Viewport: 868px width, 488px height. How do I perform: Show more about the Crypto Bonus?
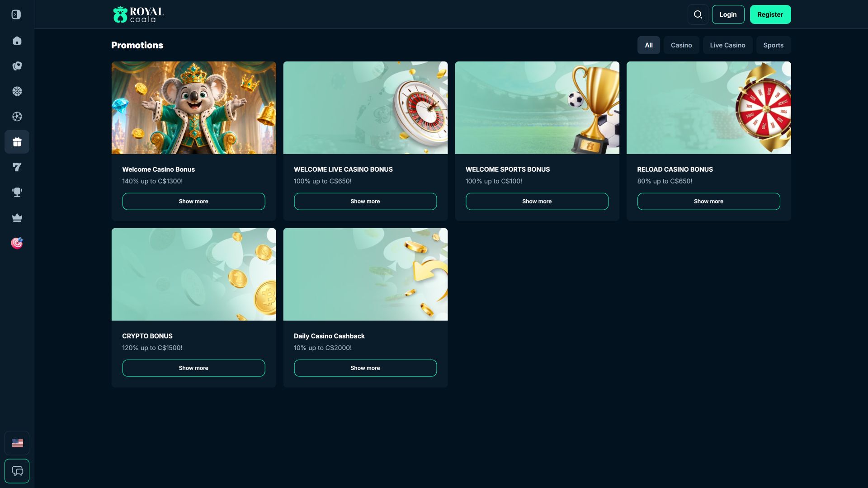point(193,368)
